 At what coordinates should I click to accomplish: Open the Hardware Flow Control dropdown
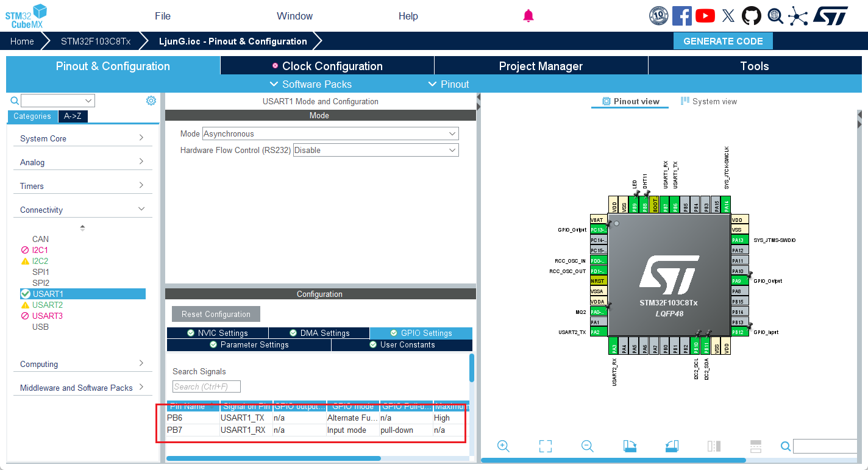coord(376,150)
